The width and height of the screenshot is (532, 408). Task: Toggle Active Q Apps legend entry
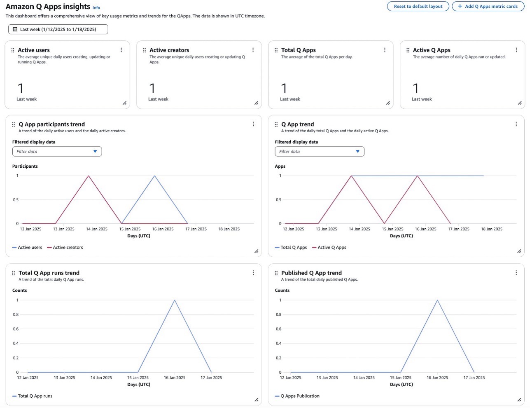[329, 247]
